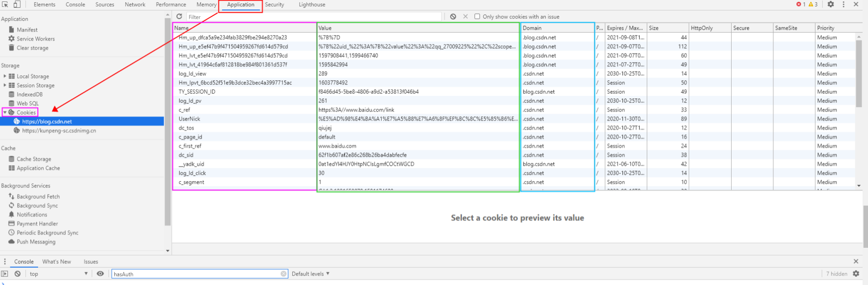This screenshot has width=868, height=285.
Task: Toggle the console sidebar icon
Action: pos(5,274)
